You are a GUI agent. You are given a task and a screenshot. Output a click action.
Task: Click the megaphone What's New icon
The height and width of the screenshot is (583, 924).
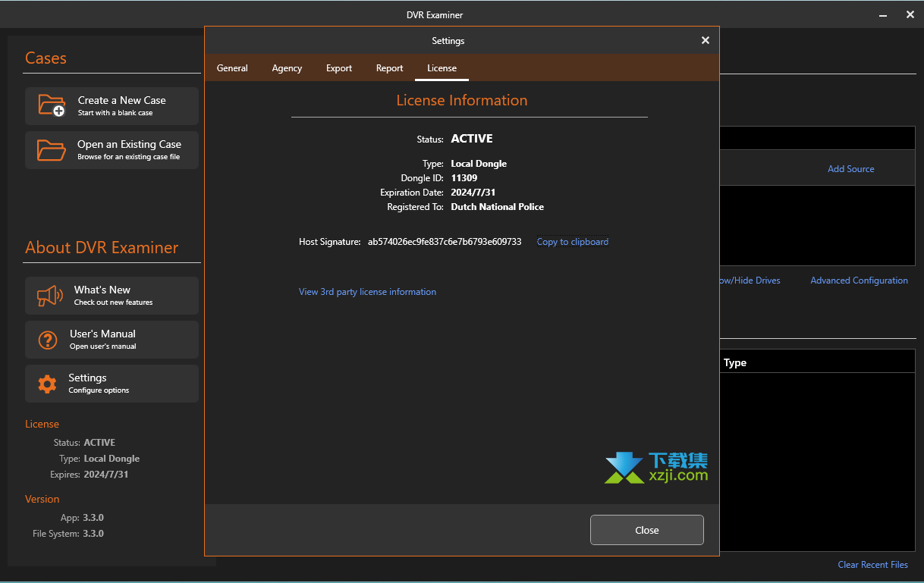(x=50, y=296)
